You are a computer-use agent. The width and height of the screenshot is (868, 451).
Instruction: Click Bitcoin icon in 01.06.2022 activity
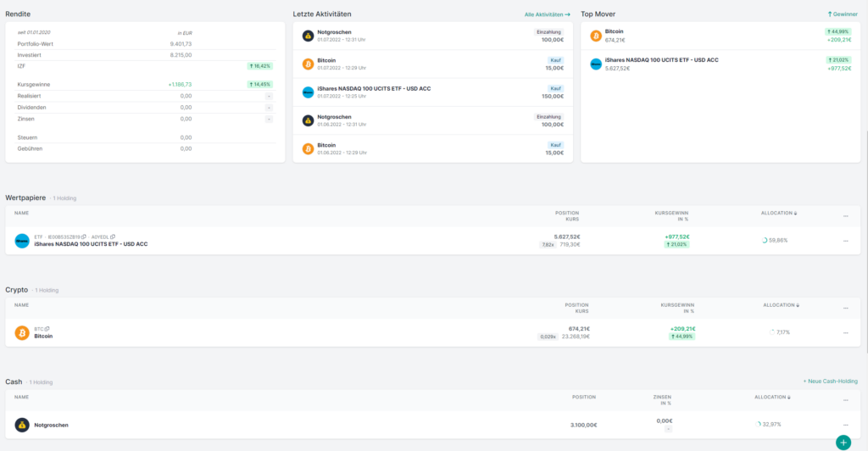(x=308, y=149)
